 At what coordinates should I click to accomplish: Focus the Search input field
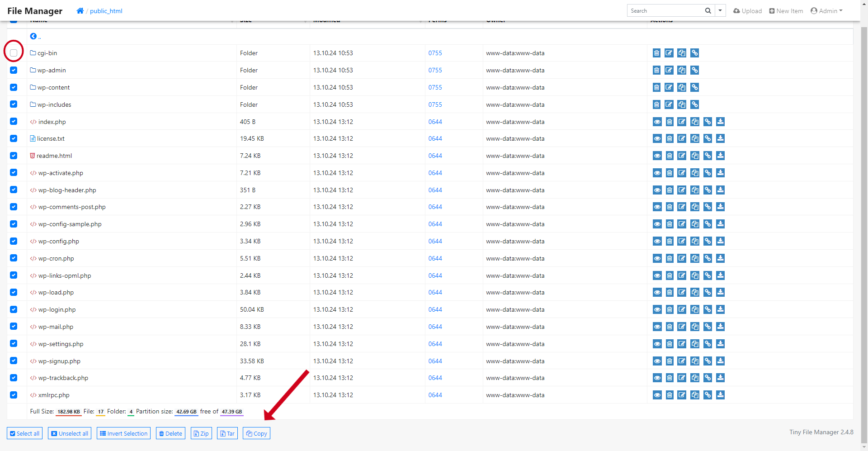pos(665,11)
